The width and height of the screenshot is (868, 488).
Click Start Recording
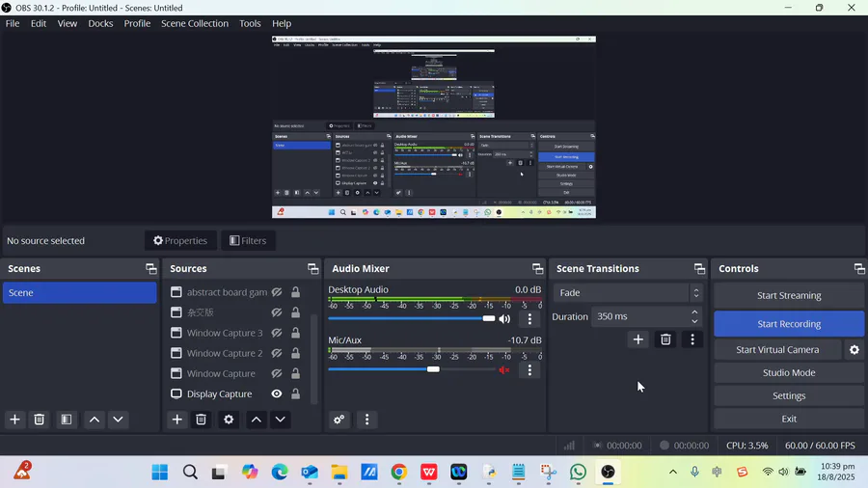pos(789,324)
